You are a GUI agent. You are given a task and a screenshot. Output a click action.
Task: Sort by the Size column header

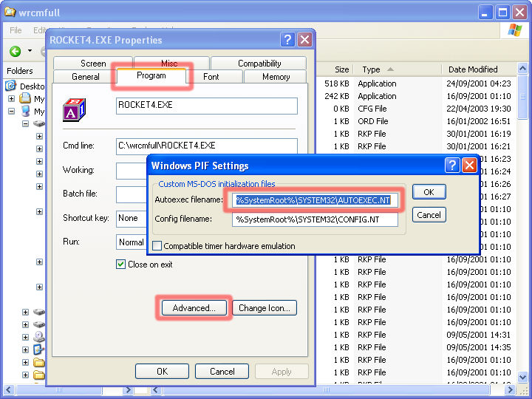pyautogui.click(x=335, y=69)
